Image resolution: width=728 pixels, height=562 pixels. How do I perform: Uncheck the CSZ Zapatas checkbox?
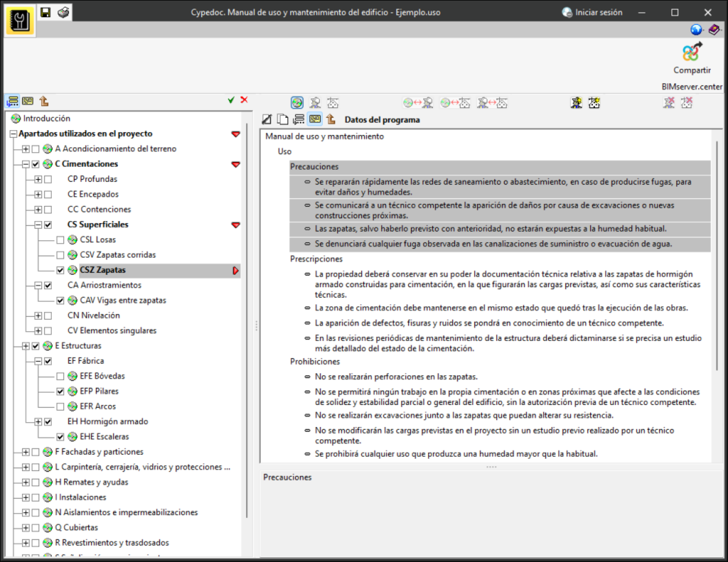coord(60,270)
